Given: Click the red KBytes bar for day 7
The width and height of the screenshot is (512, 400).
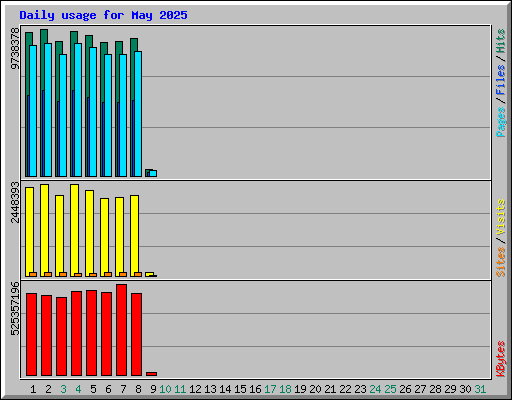Looking at the screenshot, I should tap(121, 330).
